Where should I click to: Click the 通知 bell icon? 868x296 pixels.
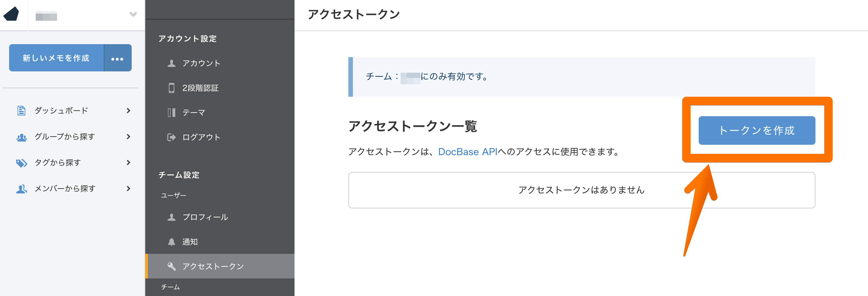(172, 242)
